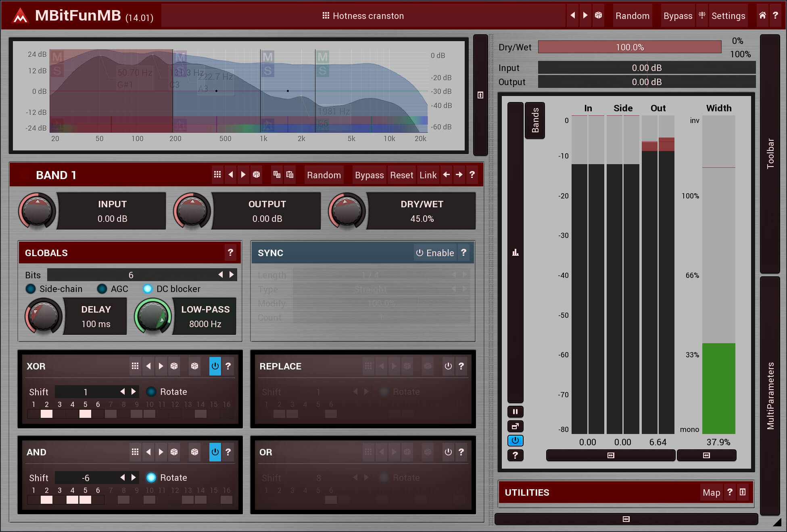
Task: Open Globals panel help icon
Action: (x=230, y=252)
